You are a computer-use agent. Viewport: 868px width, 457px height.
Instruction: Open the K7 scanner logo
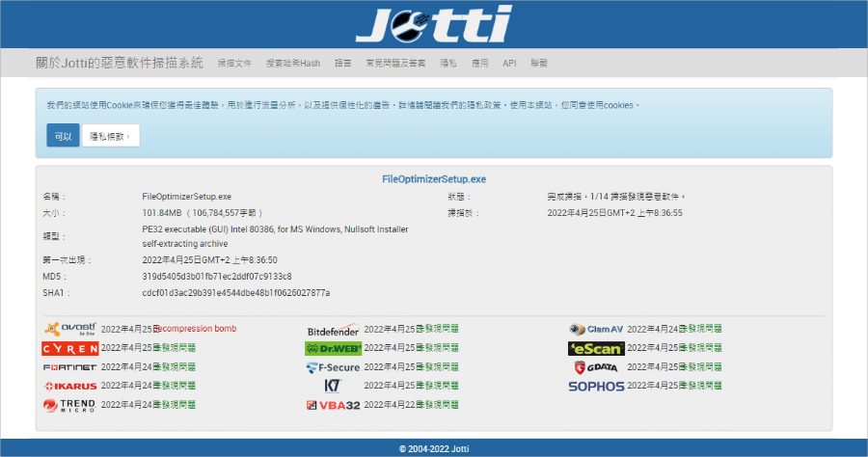click(333, 386)
